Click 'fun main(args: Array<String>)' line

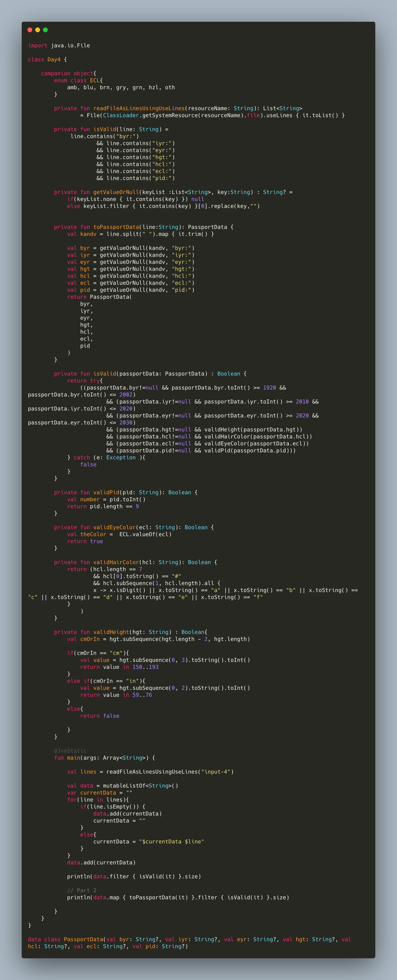(x=104, y=758)
